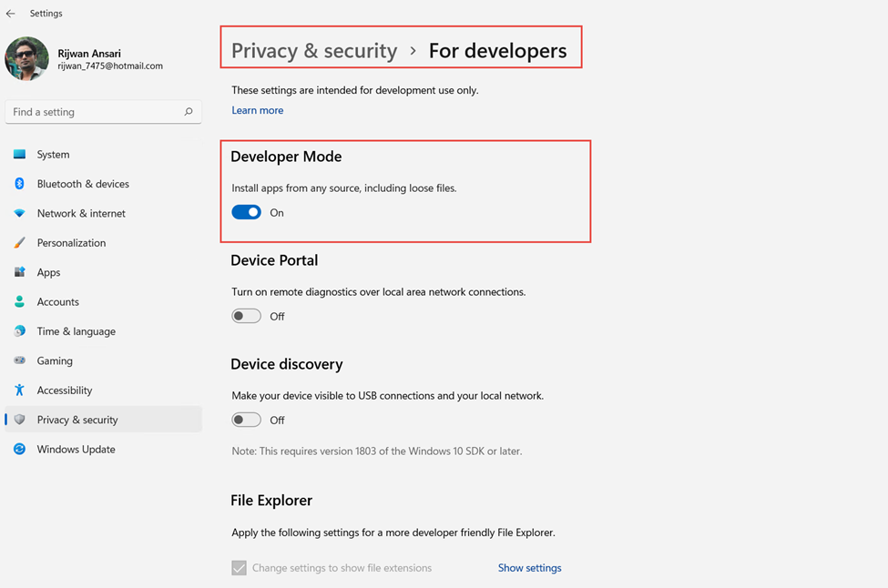The width and height of the screenshot is (888, 588).
Task: Open Bluetooth & devices settings icon
Action: click(x=19, y=183)
